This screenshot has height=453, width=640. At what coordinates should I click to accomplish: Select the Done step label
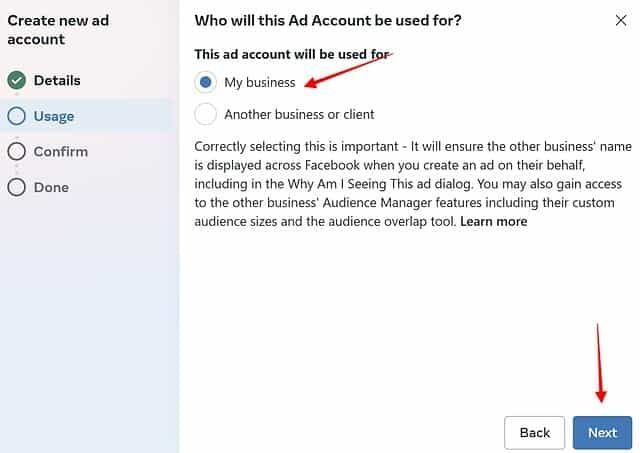(x=51, y=187)
